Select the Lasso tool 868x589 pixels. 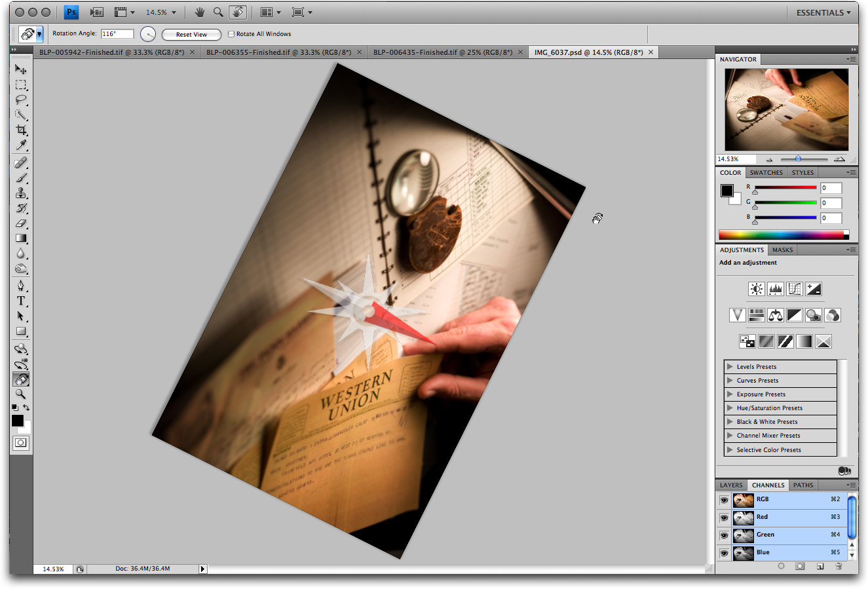pos(21,100)
